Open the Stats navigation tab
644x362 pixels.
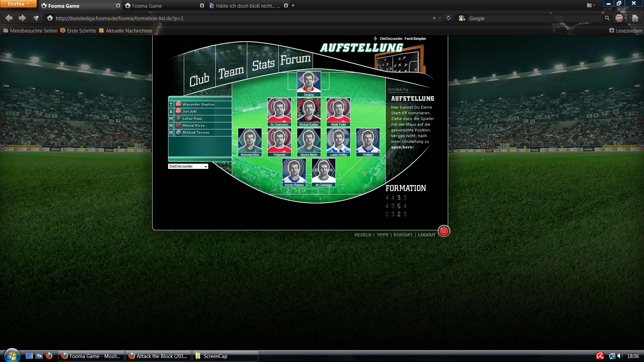[x=263, y=64]
